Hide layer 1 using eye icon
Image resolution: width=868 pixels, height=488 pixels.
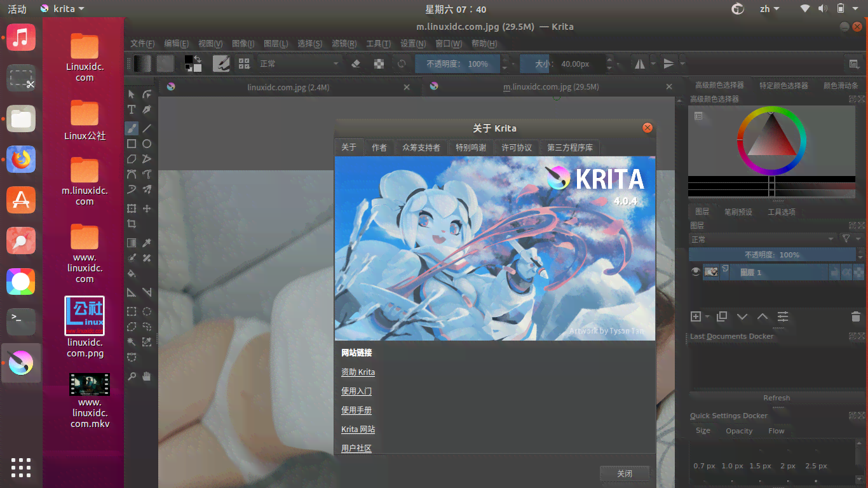tap(696, 272)
